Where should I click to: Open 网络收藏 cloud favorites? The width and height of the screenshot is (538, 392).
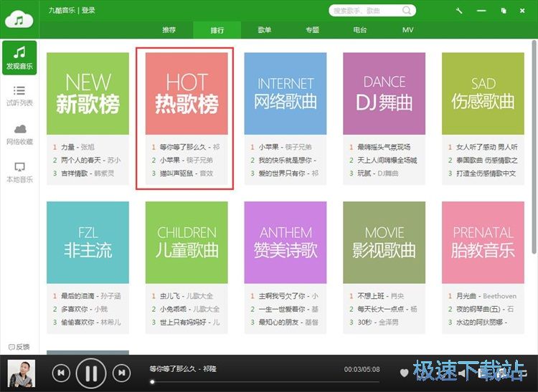click(19, 134)
